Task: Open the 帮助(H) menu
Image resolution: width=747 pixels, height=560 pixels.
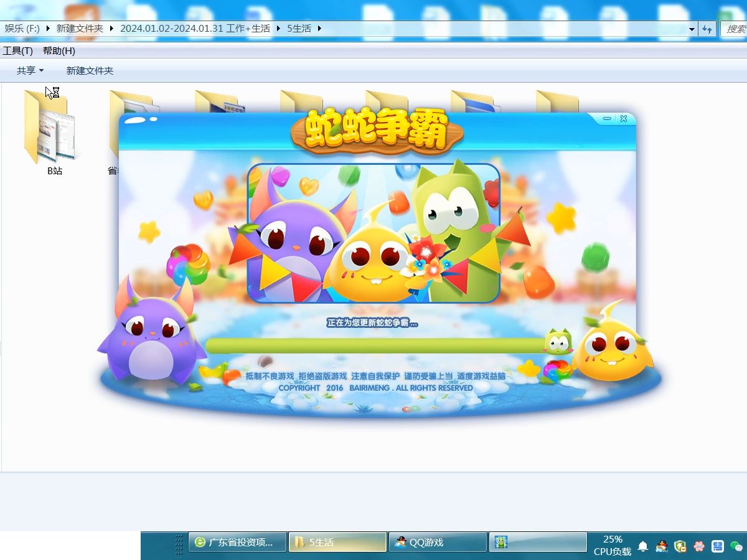Action: [x=59, y=51]
